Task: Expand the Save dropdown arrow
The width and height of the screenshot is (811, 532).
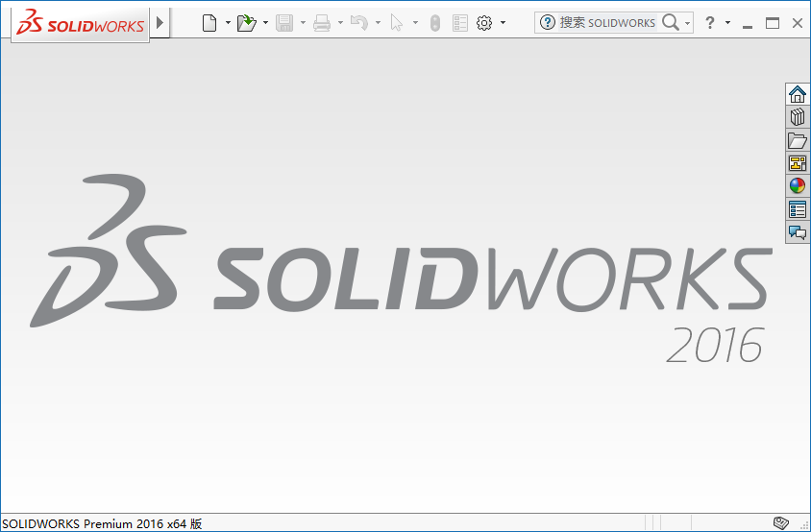Action: coord(303,23)
